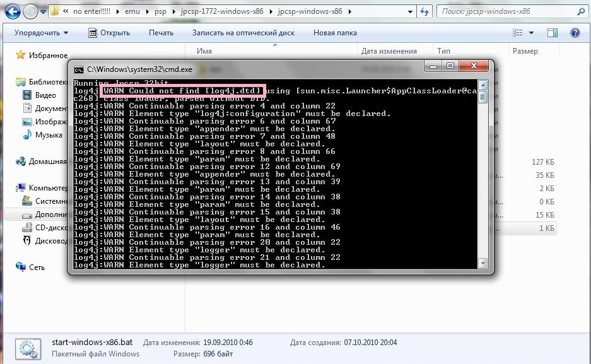Screen dimensions: 591x364
Task: Click the 'no enter!!!!!' breadcrumb segment
Action: coord(91,11)
